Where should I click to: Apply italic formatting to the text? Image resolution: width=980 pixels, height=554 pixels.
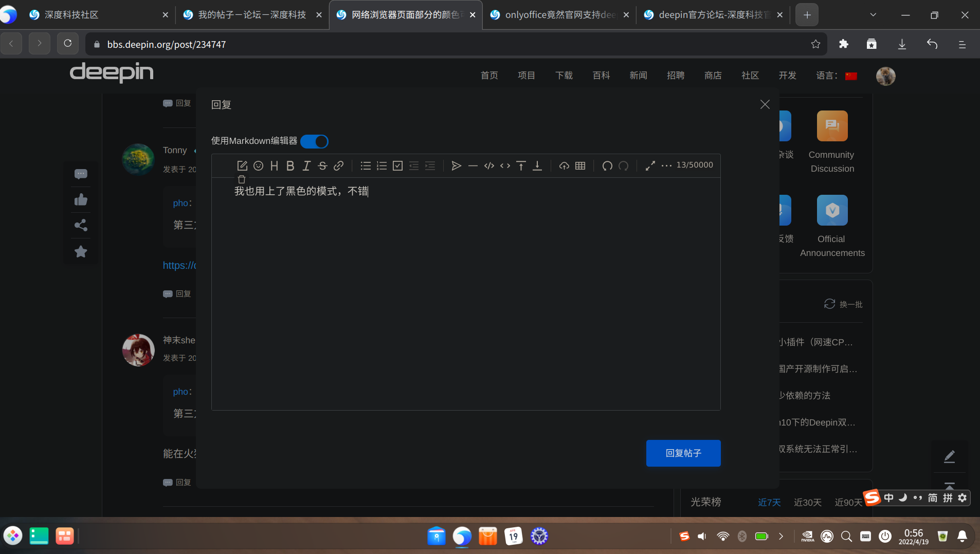click(306, 165)
